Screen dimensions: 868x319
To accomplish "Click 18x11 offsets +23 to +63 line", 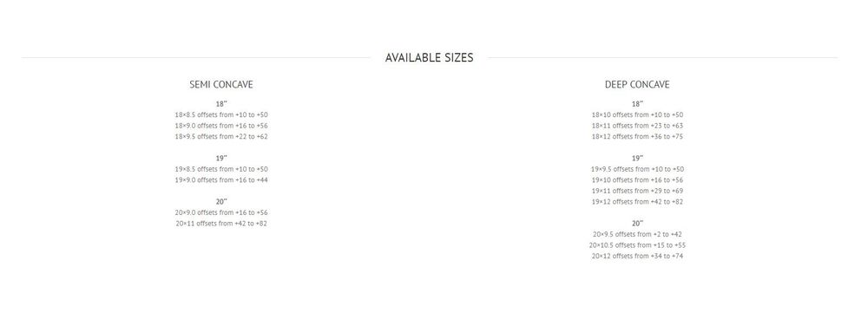I will 637,126.
